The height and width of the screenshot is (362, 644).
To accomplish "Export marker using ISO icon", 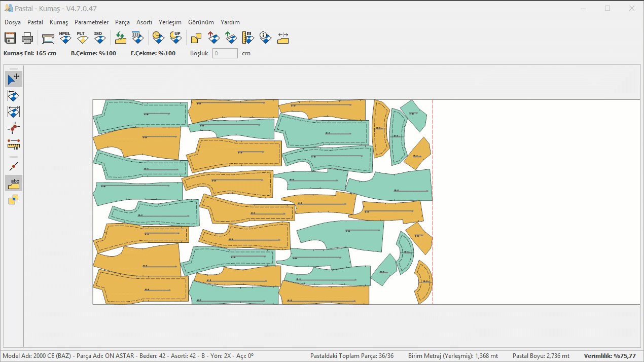I will coord(98,38).
